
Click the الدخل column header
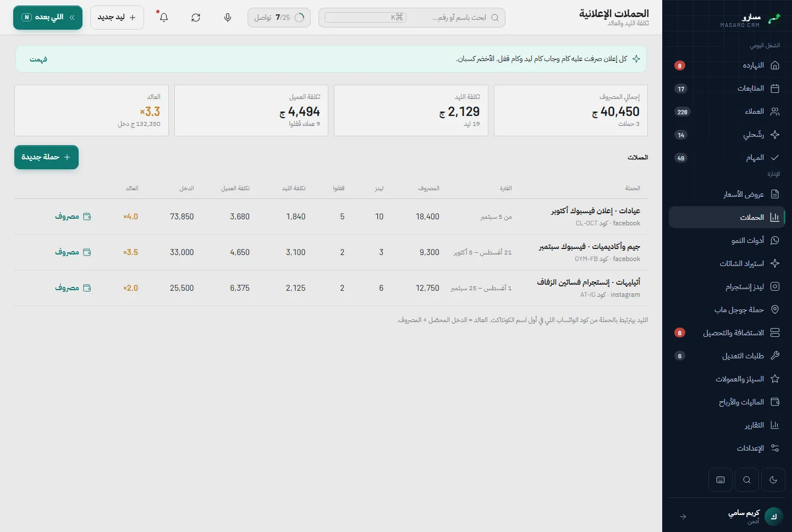point(187,189)
